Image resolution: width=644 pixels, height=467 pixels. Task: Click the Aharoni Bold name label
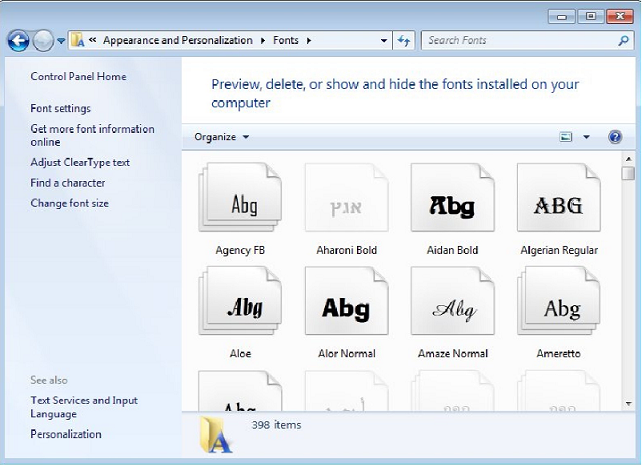[347, 250]
